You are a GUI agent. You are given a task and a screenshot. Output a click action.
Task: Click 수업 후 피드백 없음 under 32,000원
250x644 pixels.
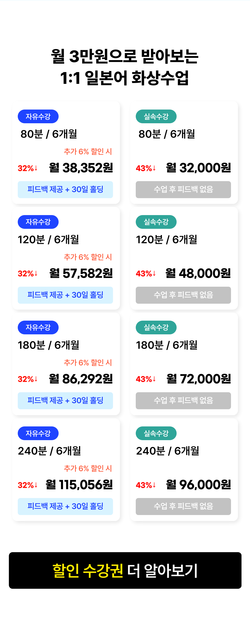click(183, 189)
